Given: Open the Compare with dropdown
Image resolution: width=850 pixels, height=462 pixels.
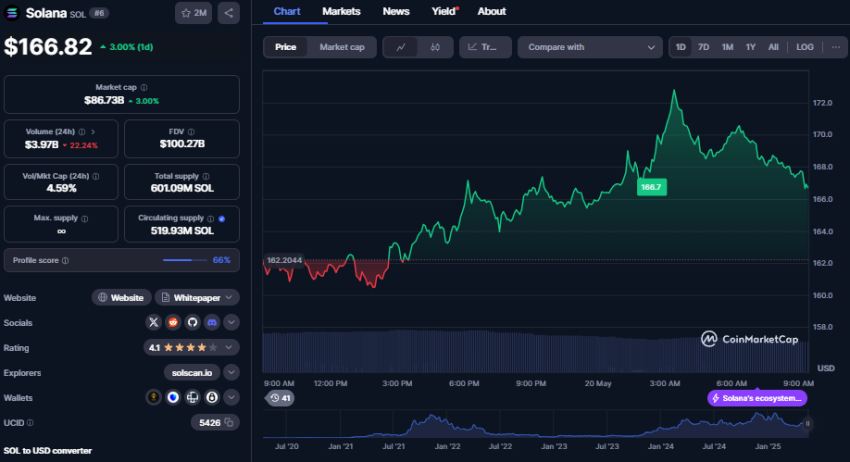Looking at the screenshot, I should (591, 47).
